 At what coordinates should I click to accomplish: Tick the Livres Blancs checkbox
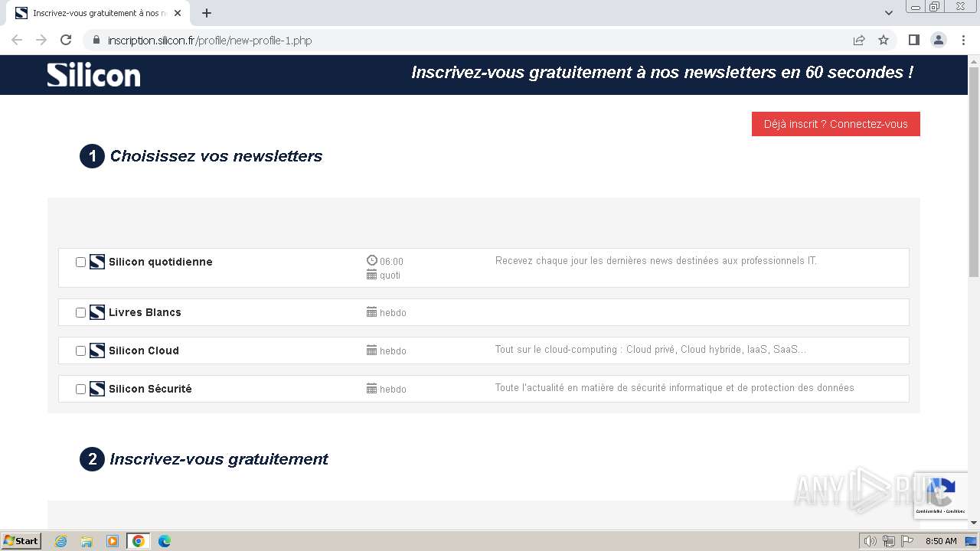pyautogui.click(x=80, y=312)
